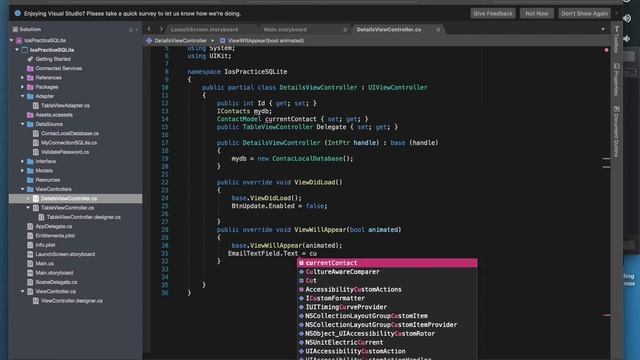Collapse the ViewControllers folder

point(22,189)
